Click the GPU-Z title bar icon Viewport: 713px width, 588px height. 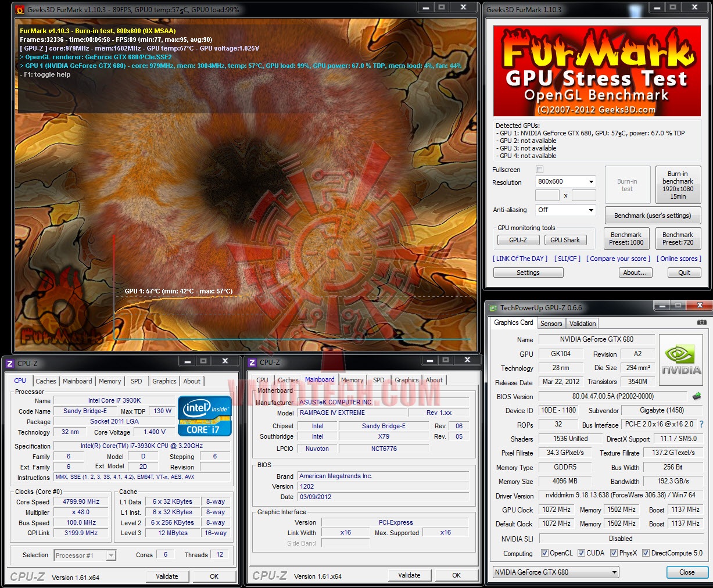coord(493,308)
